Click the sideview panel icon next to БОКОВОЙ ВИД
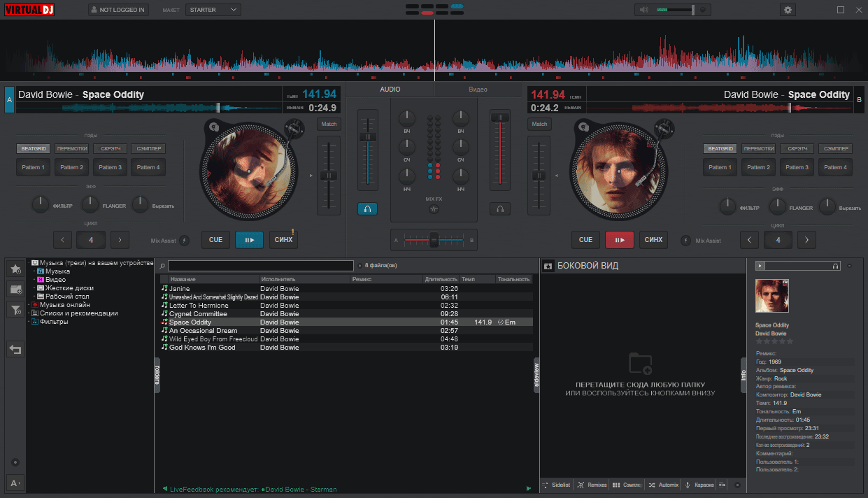The width and height of the screenshot is (868, 498). pyautogui.click(x=549, y=266)
